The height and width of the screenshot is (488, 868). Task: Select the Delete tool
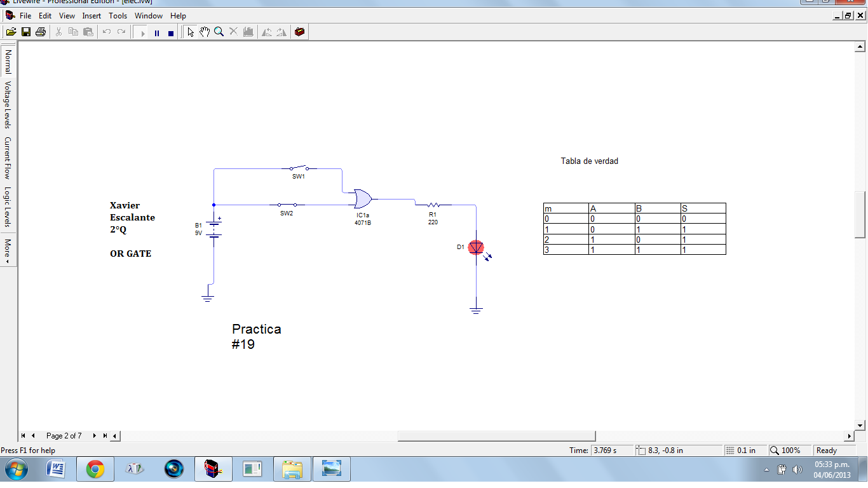pyautogui.click(x=233, y=31)
